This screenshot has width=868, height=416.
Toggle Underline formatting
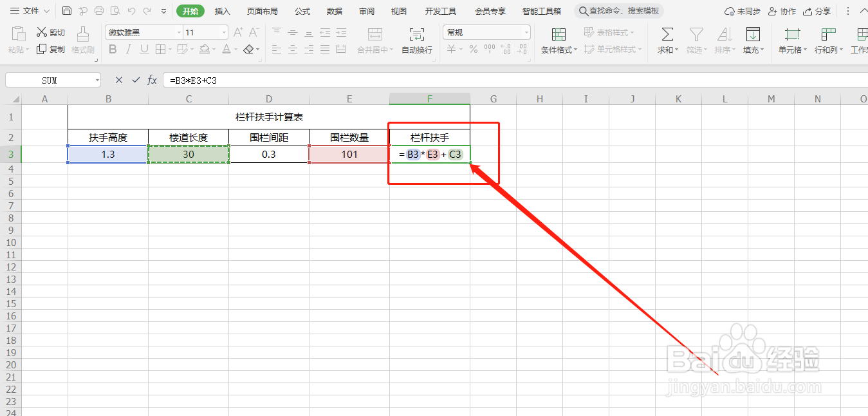tap(144, 49)
